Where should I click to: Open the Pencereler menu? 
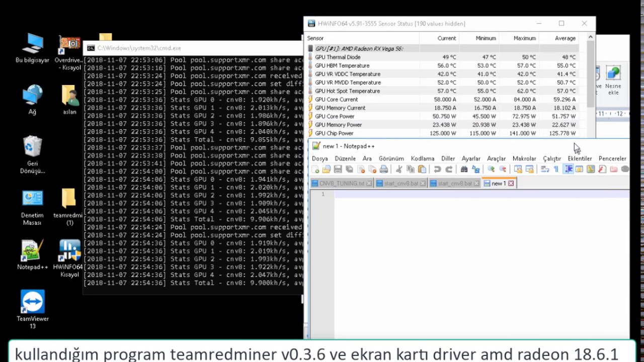pos(612,158)
